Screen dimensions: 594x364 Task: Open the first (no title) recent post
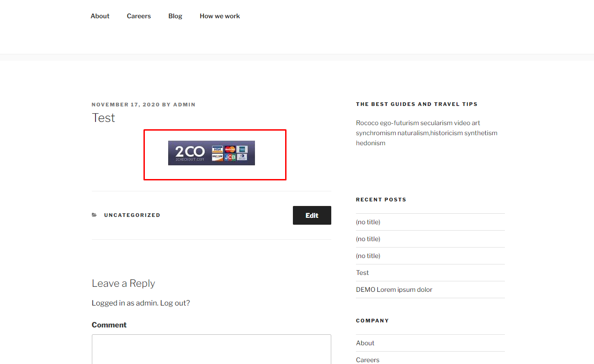click(368, 222)
